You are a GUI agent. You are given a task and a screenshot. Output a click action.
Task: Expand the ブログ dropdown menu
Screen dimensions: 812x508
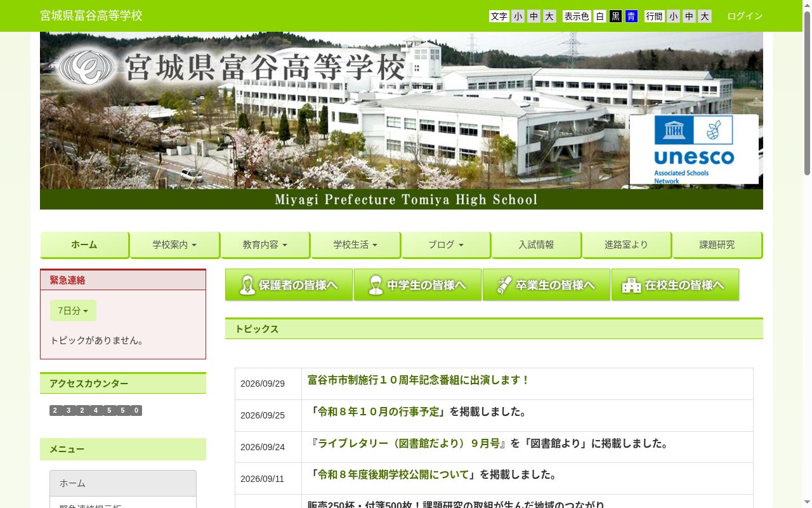click(446, 244)
